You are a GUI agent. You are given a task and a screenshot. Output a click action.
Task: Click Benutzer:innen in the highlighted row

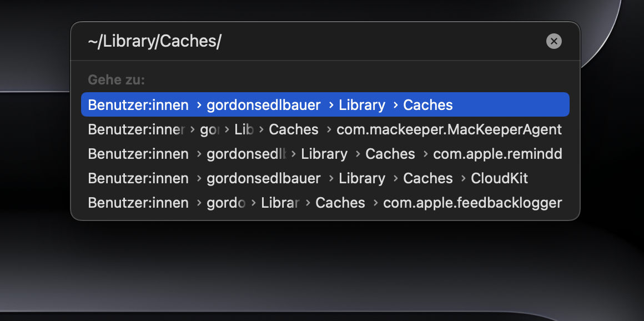tap(138, 104)
